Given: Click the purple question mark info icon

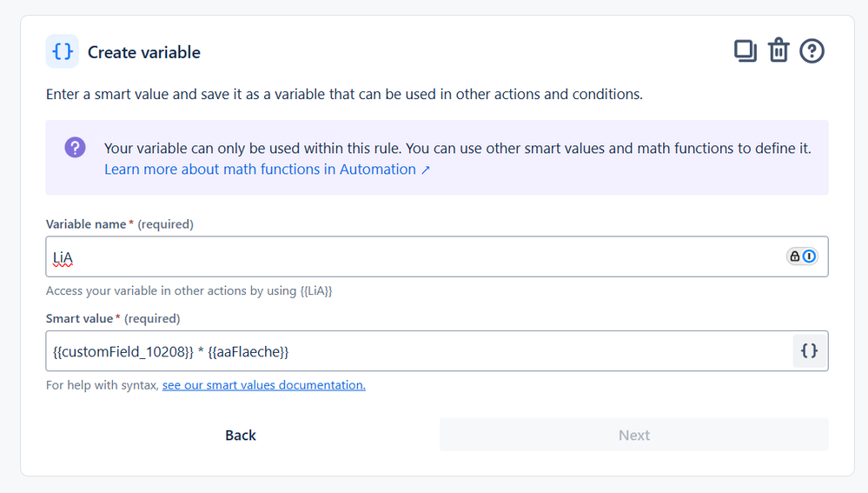Looking at the screenshot, I should [x=76, y=148].
